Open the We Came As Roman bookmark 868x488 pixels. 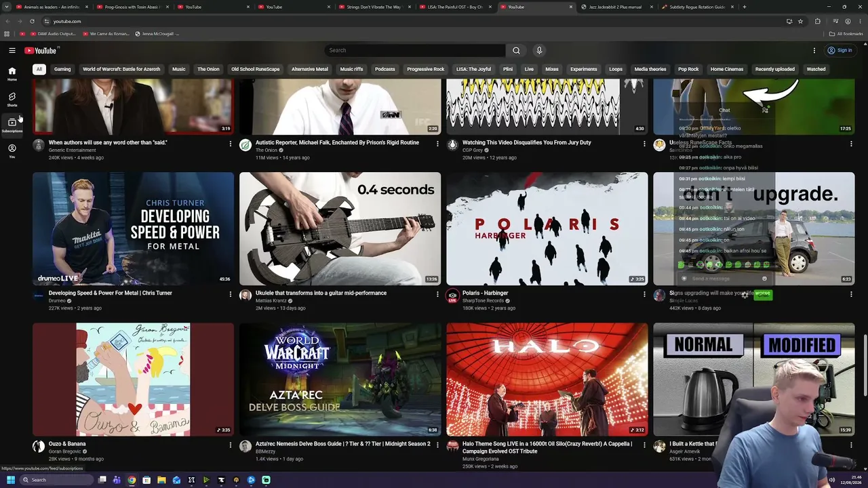pos(105,34)
